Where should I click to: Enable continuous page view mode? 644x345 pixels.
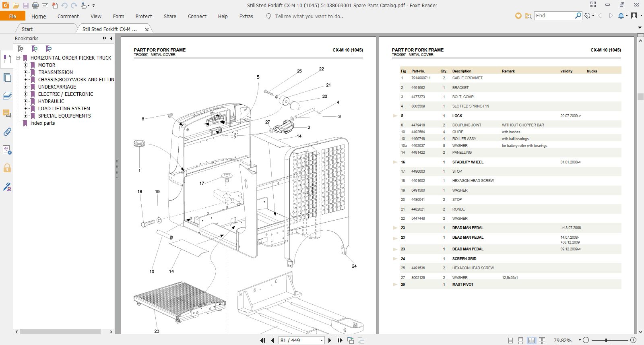(521, 340)
